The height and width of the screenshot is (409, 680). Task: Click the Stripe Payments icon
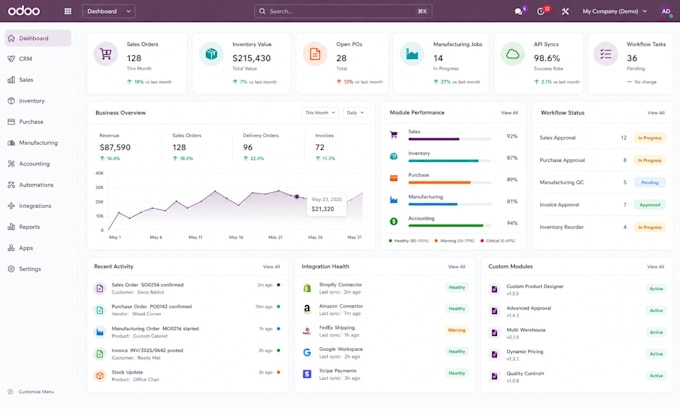click(x=307, y=373)
